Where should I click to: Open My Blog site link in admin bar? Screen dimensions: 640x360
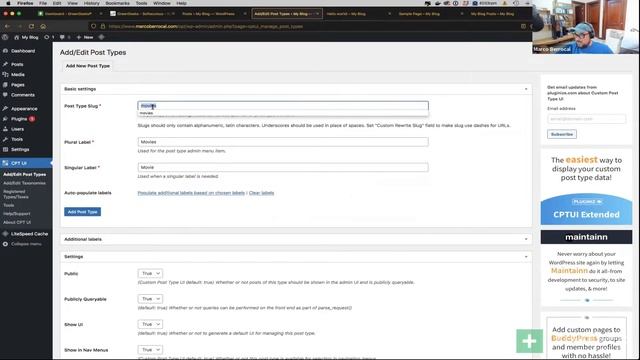(26, 37)
